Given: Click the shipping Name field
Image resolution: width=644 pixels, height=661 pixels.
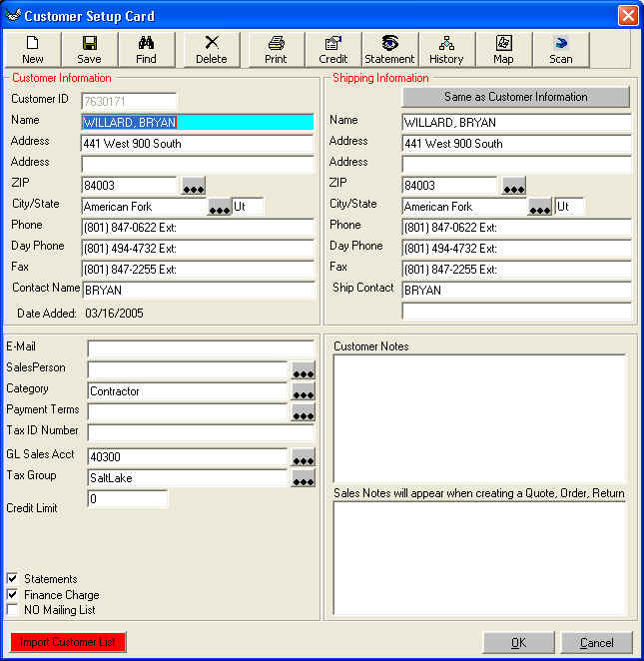Looking at the screenshot, I should tap(517, 122).
